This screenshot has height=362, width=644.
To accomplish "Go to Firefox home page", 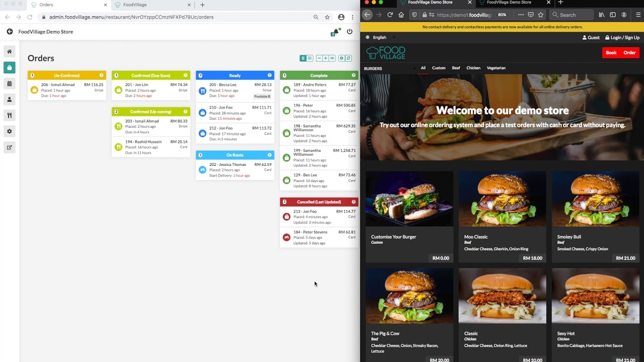I will [x=401, y=15].
